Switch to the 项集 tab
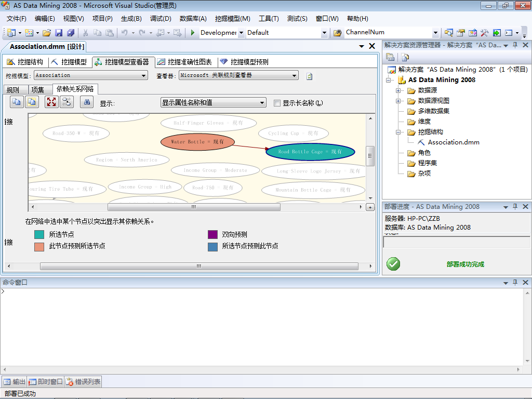 tap(40, 89)
